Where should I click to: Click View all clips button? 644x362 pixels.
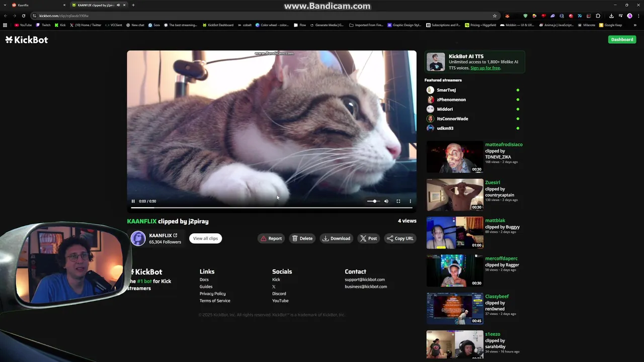tap(205, 238)
